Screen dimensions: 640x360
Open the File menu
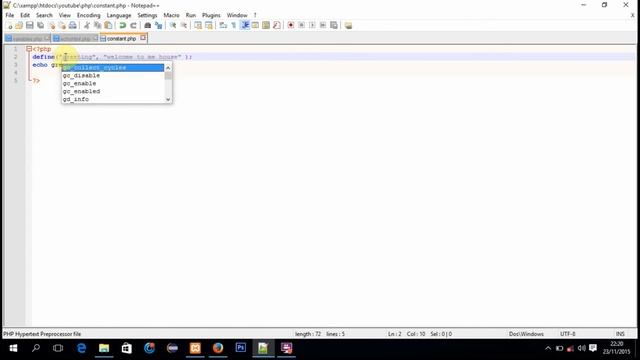(x=10, y=15)
